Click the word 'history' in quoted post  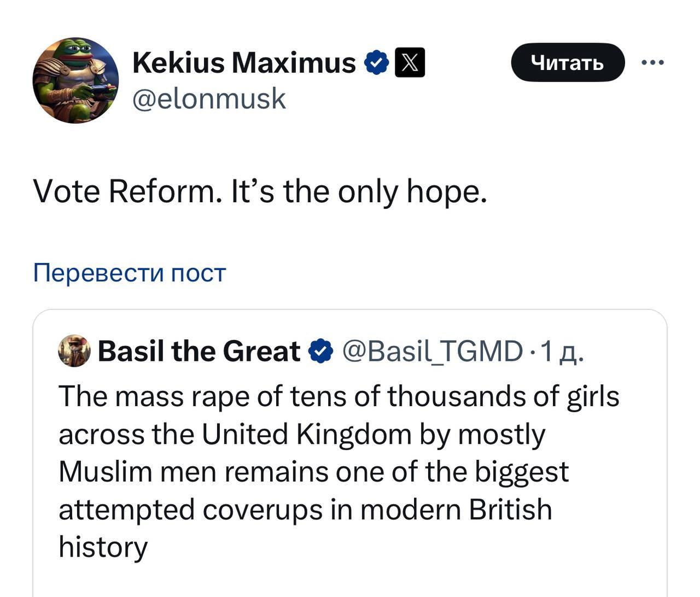103,547
